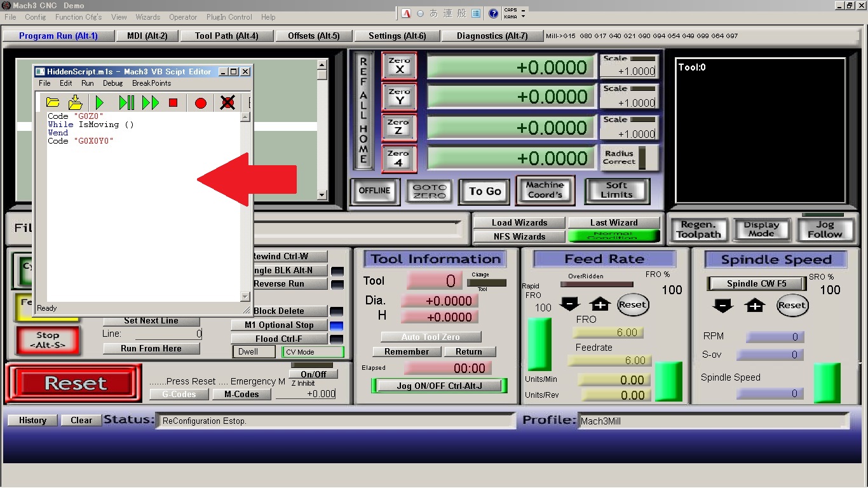Click the step-into play-pause icon in editor

tap(126, 102)
